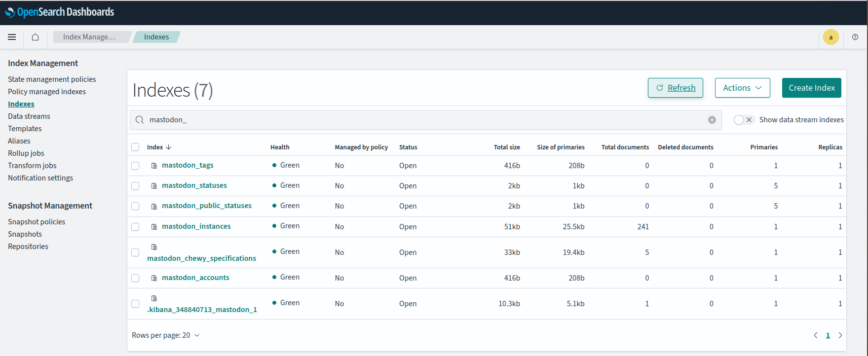The height and width of the screenshot is (356, 868).
Task: Open Templates page
Action: (x=25, y=129)
